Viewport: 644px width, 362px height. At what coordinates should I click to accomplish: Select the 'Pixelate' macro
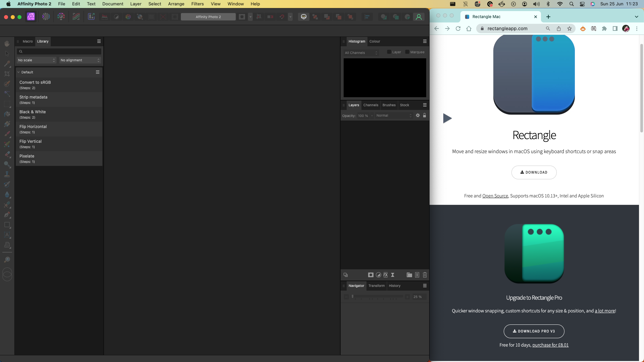(x=59, y=159)
